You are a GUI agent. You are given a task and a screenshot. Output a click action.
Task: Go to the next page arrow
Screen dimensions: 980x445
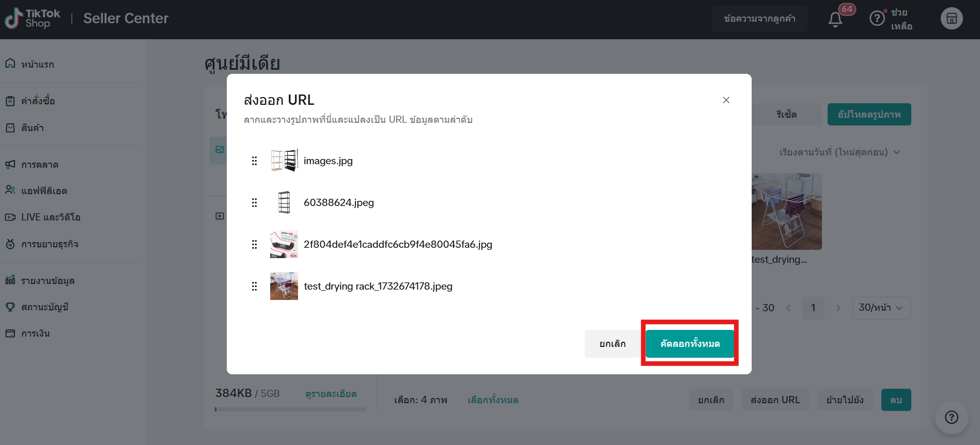(838, 308)
